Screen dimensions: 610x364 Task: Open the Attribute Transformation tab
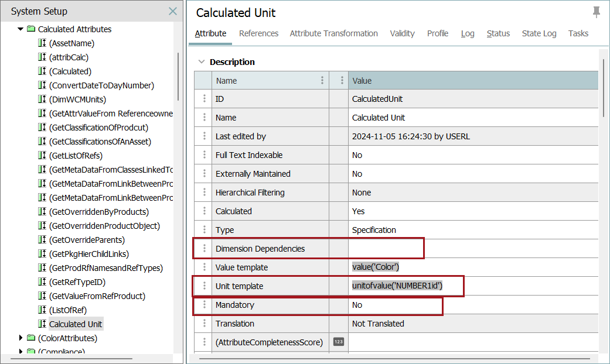coord(333,33)
